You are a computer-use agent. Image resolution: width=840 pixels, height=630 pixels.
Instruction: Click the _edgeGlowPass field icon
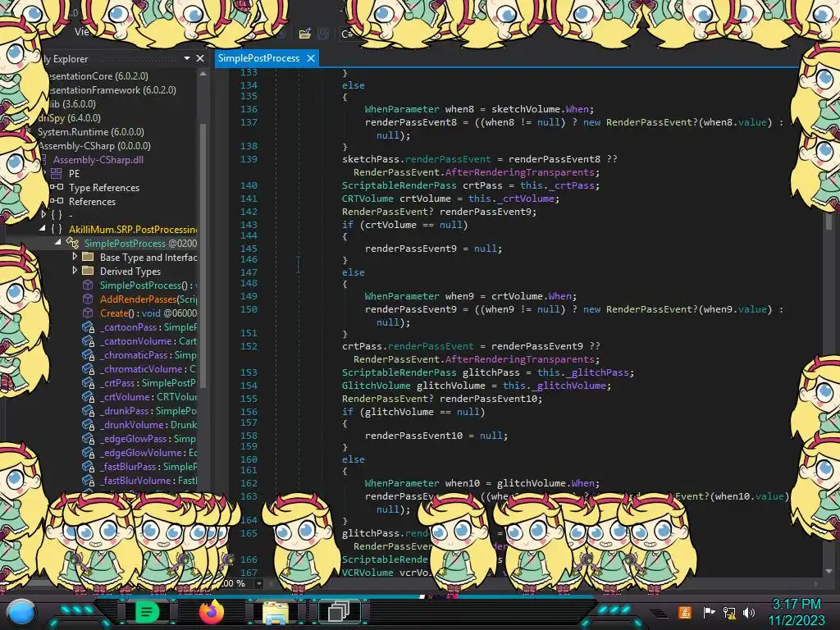pyautogui.click(x=88, y=438)
